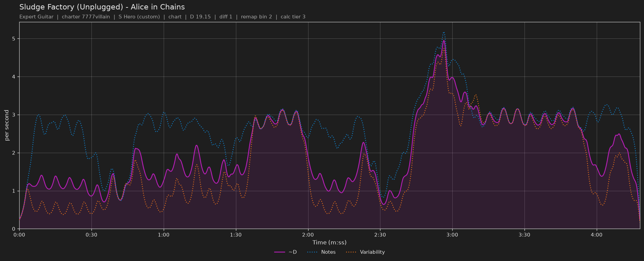Click the x-axis tick label "2:30"
The width and height of the screenshot is (644, 261).
click(x=380, y=235)
